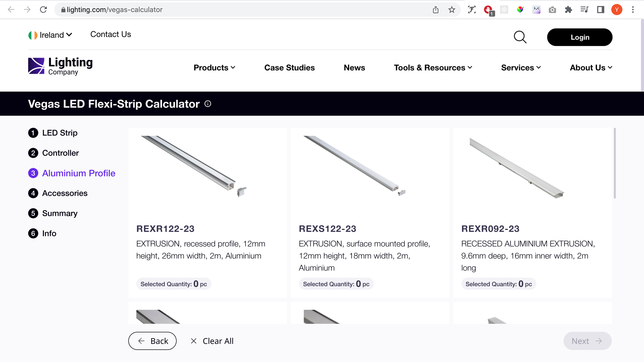Screen dimensions: 644x362
Task: Click the product list scrollbar
Action: (614, 163)
